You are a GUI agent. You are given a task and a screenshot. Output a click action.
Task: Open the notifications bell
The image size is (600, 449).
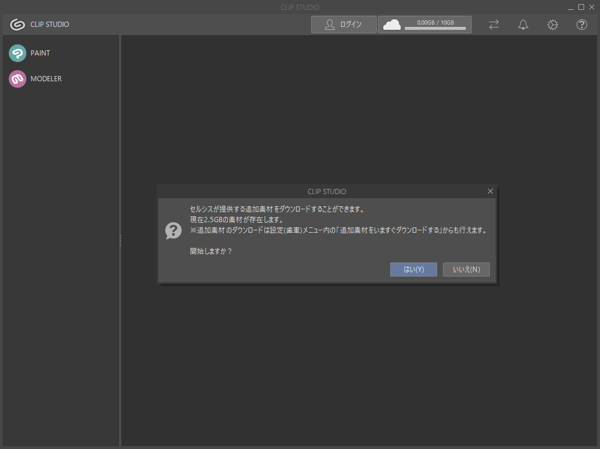coord(523,25)
